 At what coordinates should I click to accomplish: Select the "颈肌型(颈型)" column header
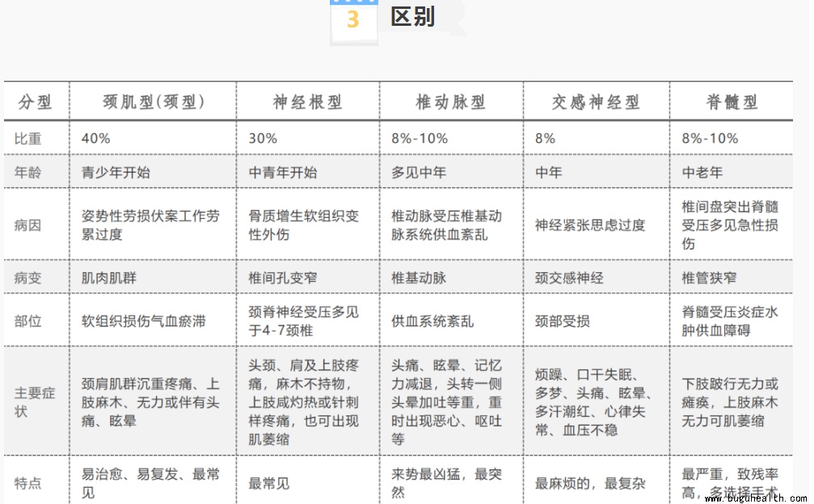pos(154,102)
